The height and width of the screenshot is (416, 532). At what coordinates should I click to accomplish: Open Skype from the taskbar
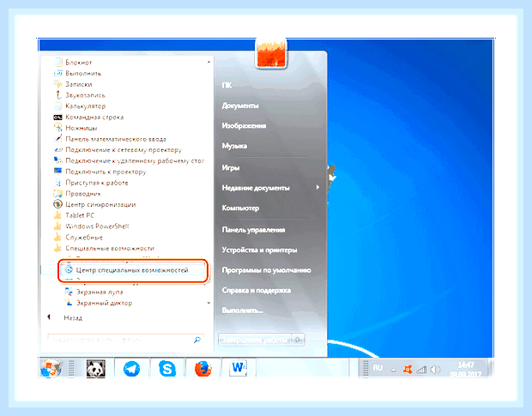coord(167,369)
